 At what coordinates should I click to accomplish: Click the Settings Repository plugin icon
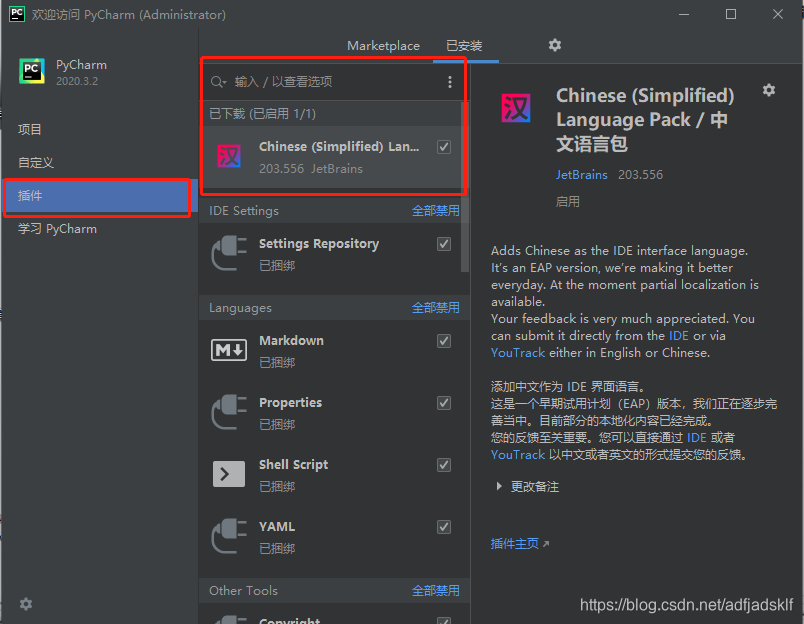pyautogui.click(x=229, y=253)
